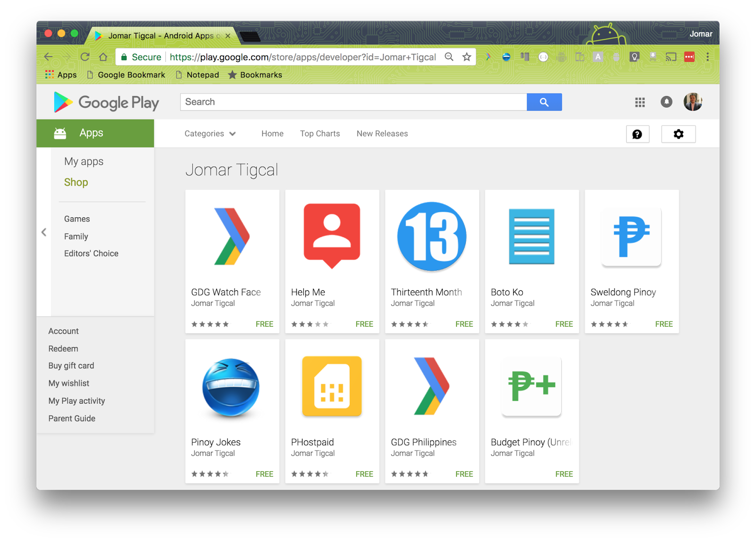Open My Play activity

[x=77, y=401]
